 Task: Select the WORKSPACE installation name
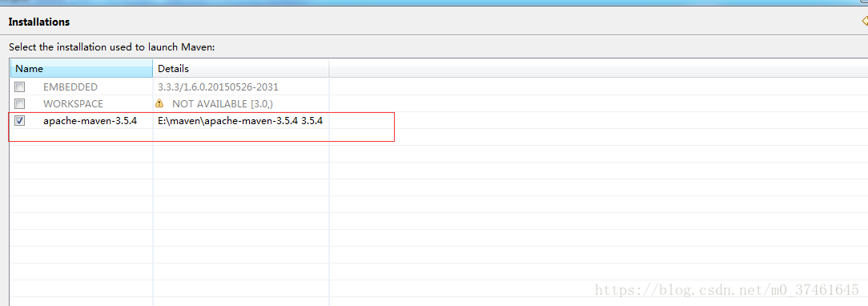pyautogui.click(x=73, y=103)
